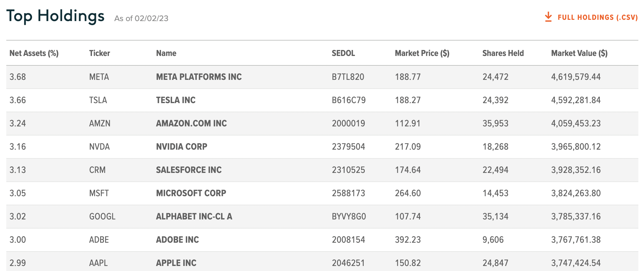This screenshot has height=271, width=644.
Task: Click the TSLA ticker cell
Action: (x=98, y=100)
